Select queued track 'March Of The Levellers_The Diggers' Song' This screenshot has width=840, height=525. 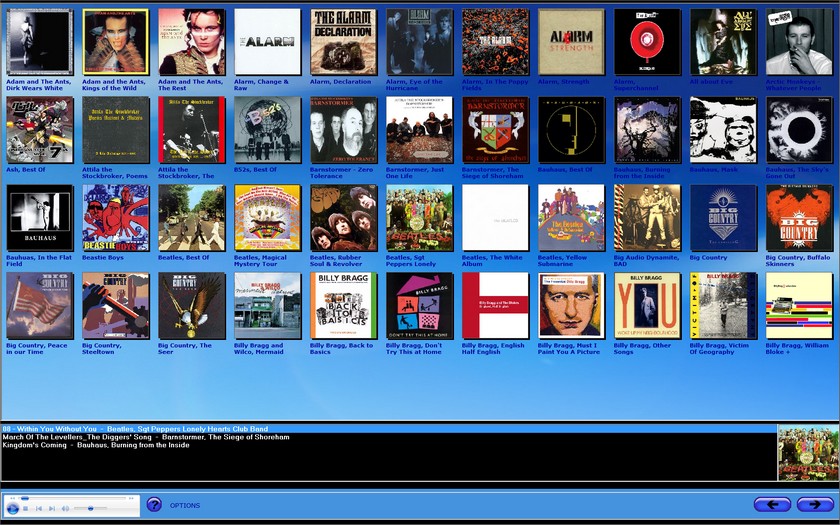click(146, 437)
